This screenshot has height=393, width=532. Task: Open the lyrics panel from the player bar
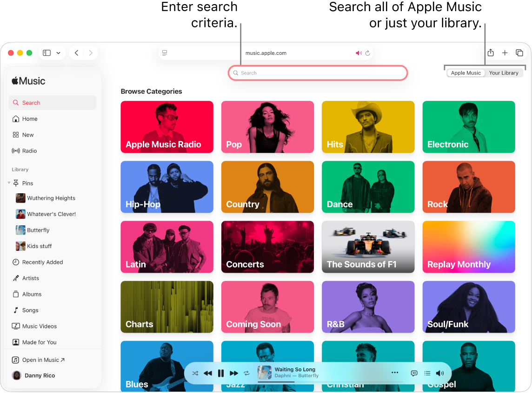click(x=414, y=373)
